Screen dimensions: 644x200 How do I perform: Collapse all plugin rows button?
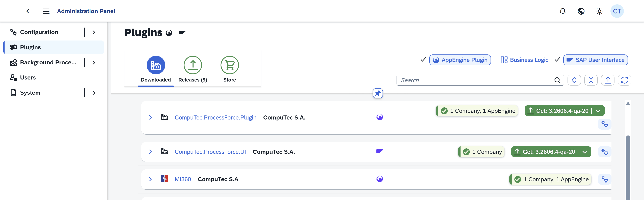[591, 80]
